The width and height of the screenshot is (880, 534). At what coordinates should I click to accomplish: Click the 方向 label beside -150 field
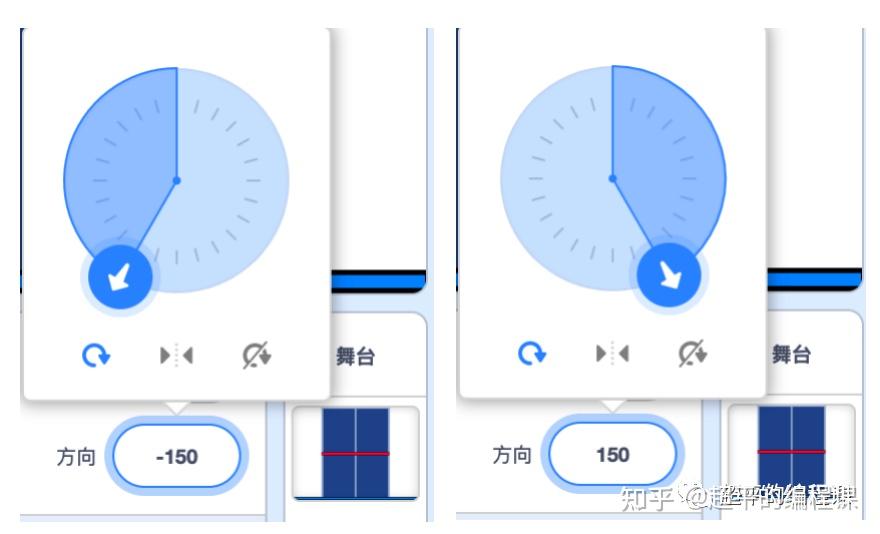tap(76, 457)
